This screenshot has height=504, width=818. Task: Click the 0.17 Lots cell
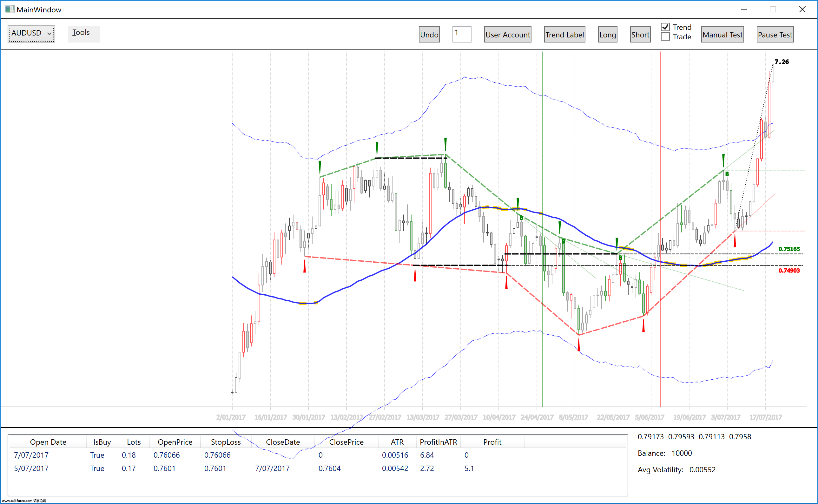[x=129, y=468]
